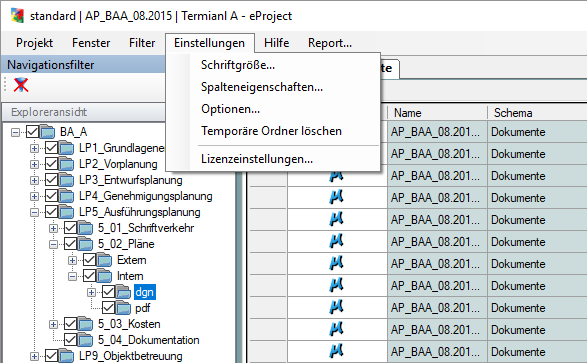Click the LP9_Objektbetreuung folder icon
This screenshot has height=363, width=587.
(67, 356)
